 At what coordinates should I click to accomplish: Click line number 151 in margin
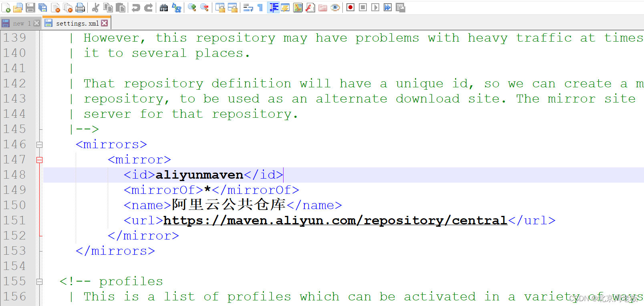tap(14, 220)
